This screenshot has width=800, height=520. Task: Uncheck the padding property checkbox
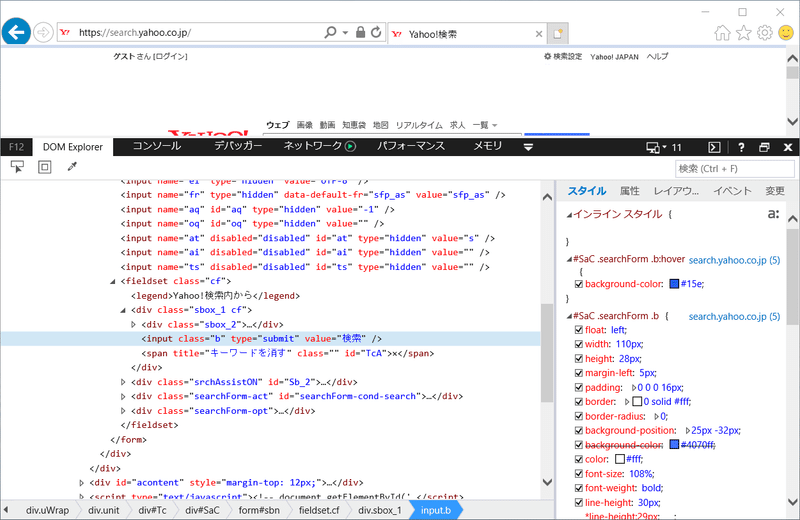579,387
